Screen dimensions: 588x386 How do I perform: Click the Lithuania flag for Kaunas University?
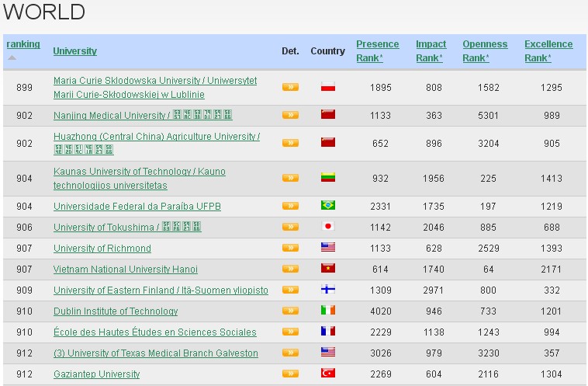coord(327,178)
